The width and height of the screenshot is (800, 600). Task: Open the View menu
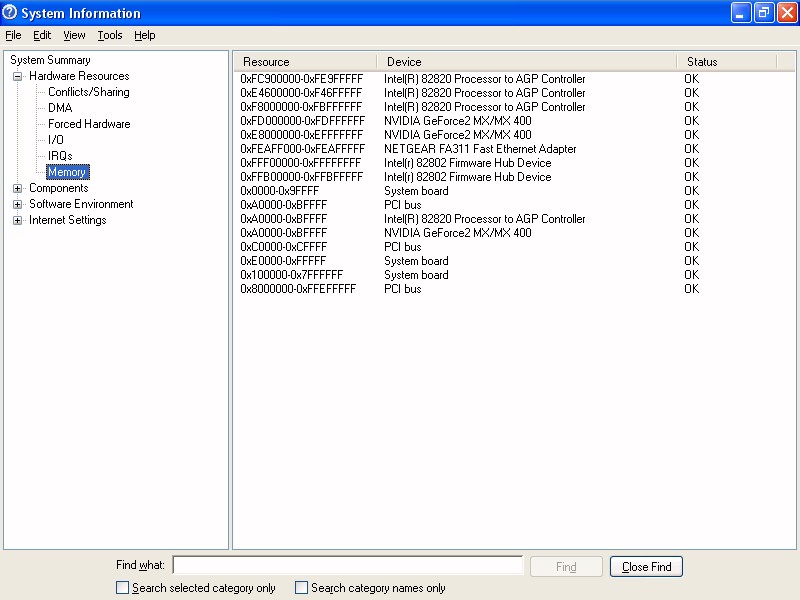tap(74, 35)
